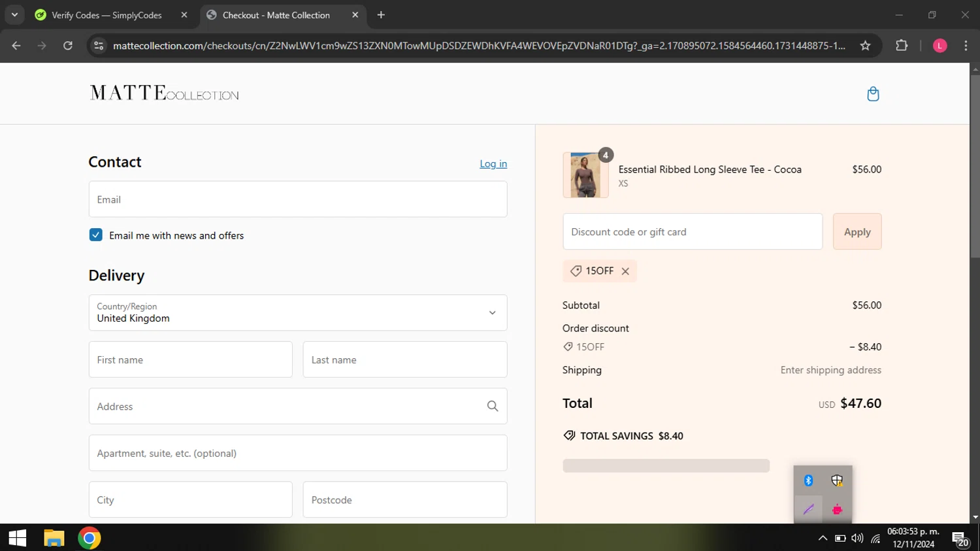This screenshot has width=980, height=551.
Task: Open the browser extensions puzzle icon
Action: point(902,46)
